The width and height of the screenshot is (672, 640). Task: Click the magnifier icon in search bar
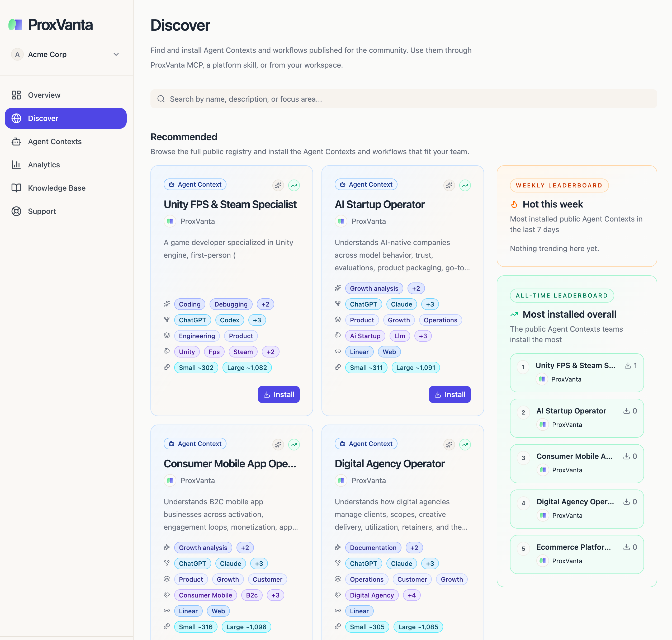tap(161, 99)
